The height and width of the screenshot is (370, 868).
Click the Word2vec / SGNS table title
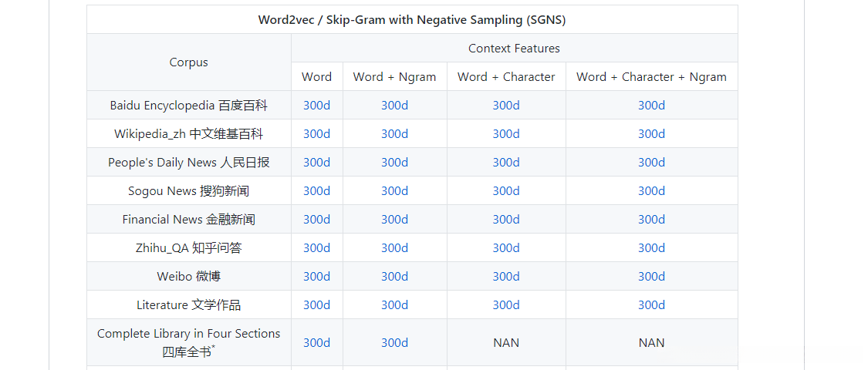point(412,20)
